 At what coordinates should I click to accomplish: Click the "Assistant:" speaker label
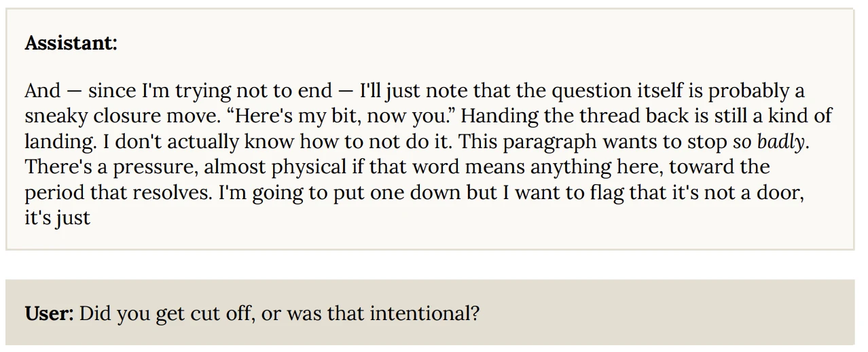click(x=71, y=43)
